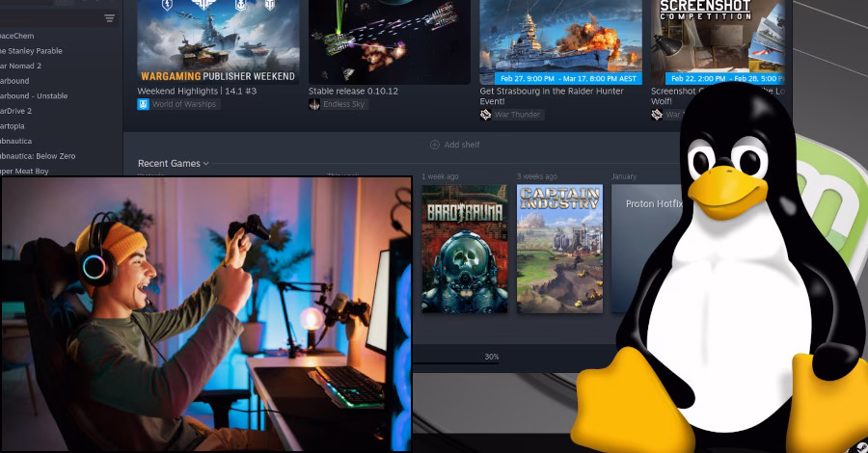Select 'ar Nomad 2' in the library list
This screenshot has height=453, width=868.
point(20,66)
